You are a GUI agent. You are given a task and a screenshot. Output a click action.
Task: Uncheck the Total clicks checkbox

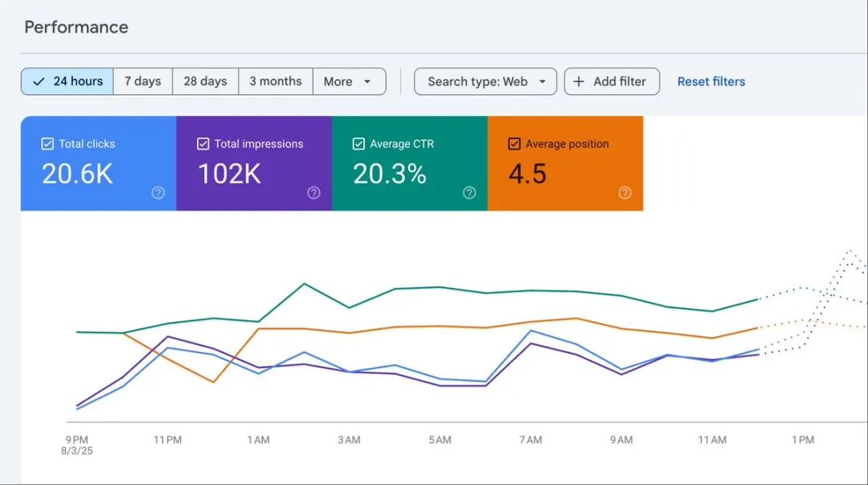[x=47, y=144]
